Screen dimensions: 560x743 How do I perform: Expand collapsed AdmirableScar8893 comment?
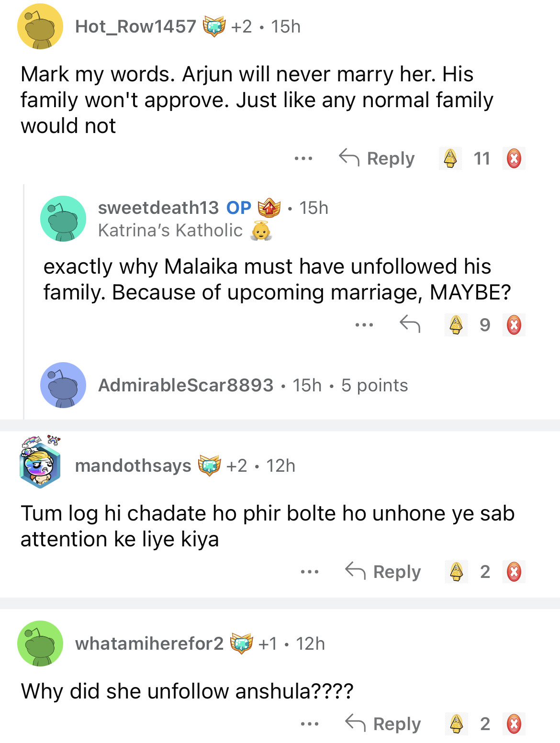[253, 385]
